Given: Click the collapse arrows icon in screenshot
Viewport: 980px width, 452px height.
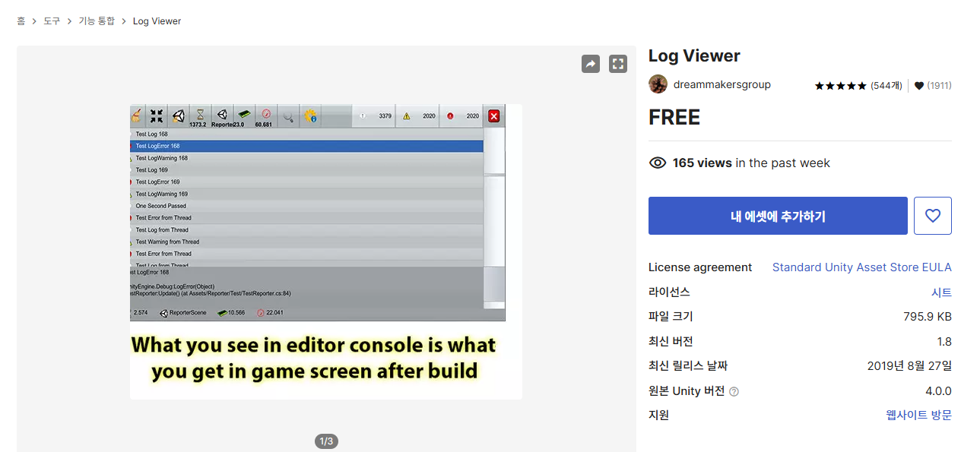Looking at the screenshot, I should [157, 115].
